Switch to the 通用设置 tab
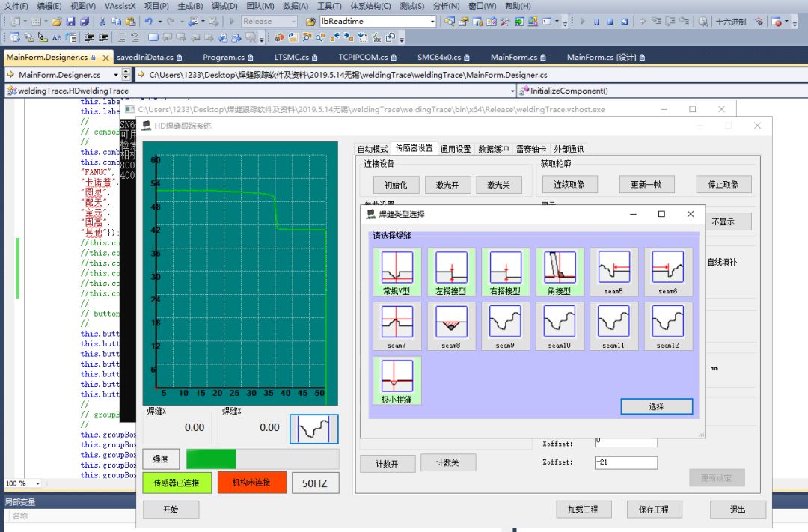Image resolution: width=808 pixels, height=532 pixels. pyautogui.click(x=455, y=148)
